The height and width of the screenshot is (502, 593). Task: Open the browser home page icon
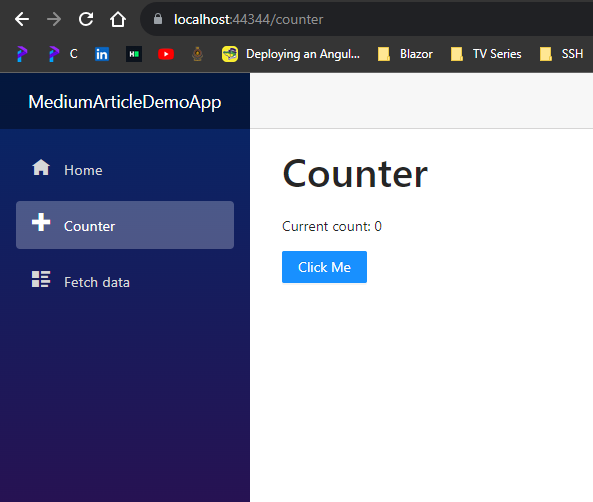tap(118, 19)
